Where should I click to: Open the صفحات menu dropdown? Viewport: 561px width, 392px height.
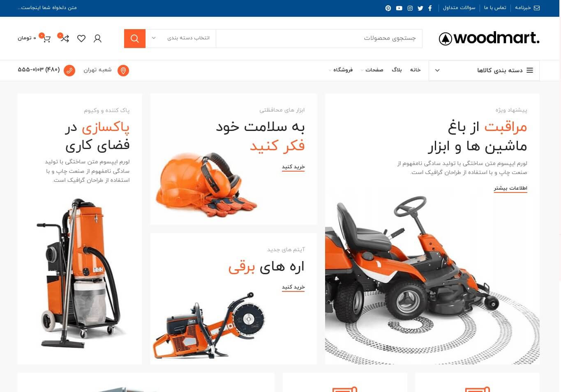pos(372,70)
